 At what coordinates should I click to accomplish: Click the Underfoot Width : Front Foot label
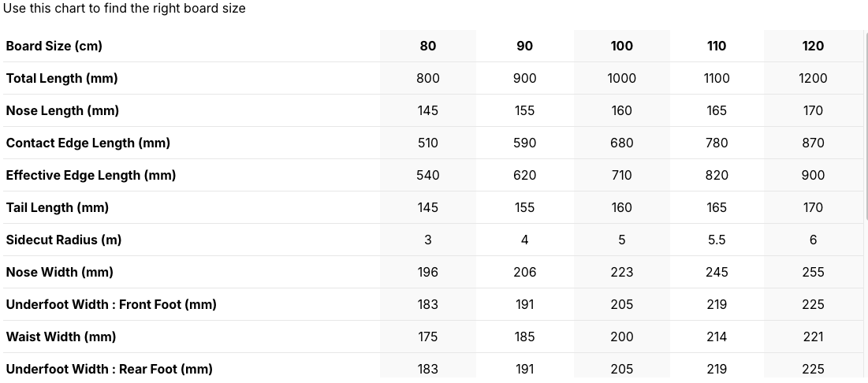110,304
